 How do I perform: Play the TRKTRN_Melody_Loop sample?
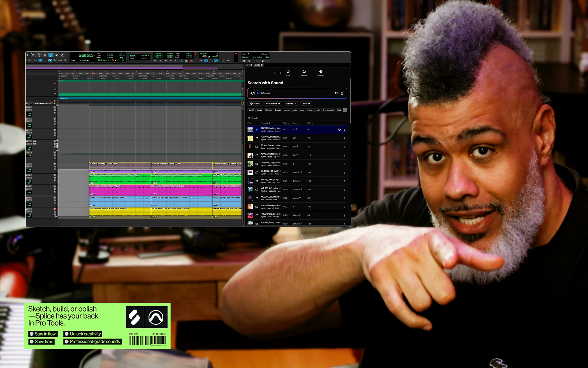(257, 130)
